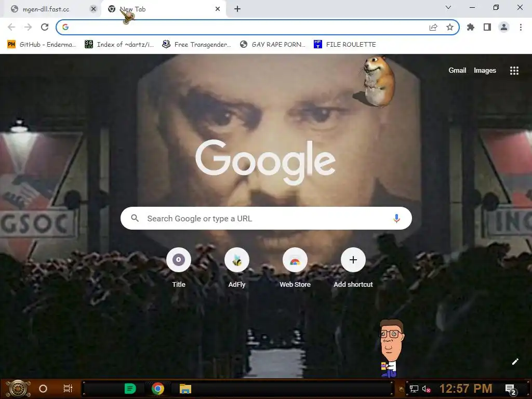Open a new browser tab with plus button

[x=237, y=9]
